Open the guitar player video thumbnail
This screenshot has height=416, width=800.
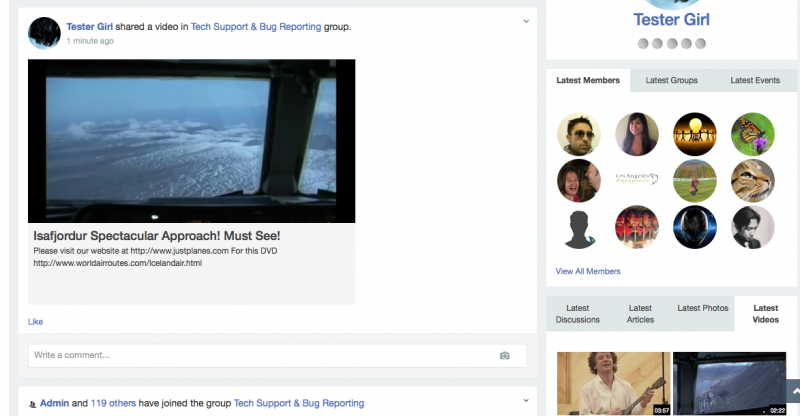[613, 383]
